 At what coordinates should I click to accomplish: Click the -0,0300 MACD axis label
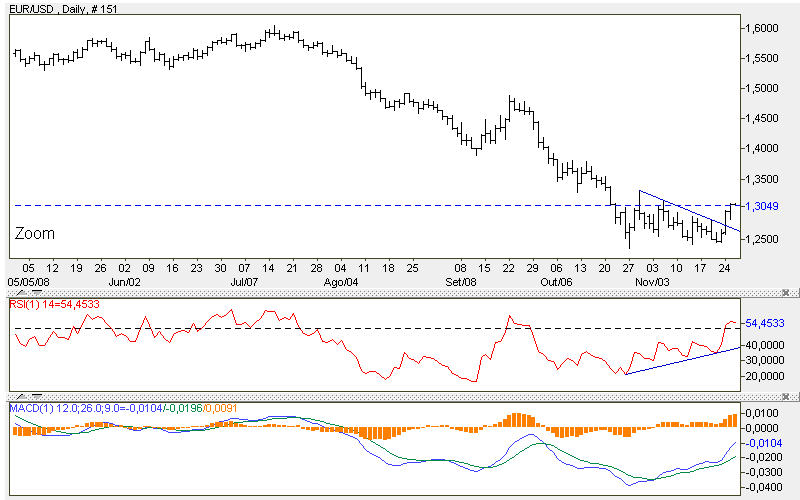(762, 472)
